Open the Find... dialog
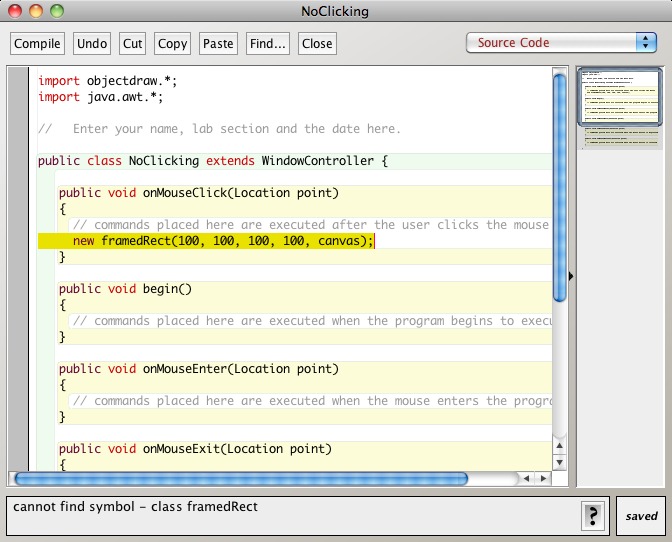The width and height of the screenshot is (672, 542). click(x=268, y=44)
